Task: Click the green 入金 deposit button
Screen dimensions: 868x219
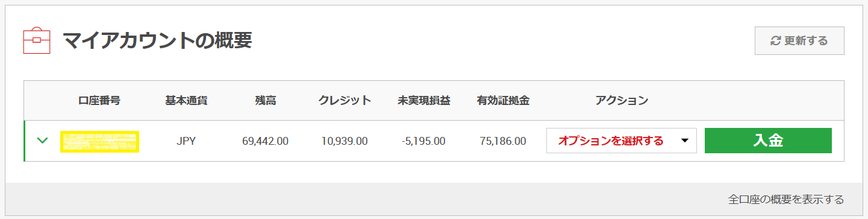Action: tap(768, 141)
